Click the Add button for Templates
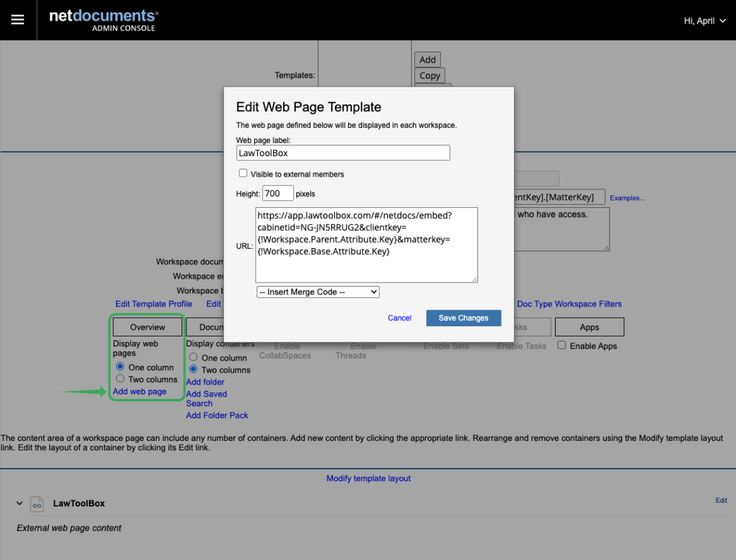Image resolution: width=736 pixels, height=560 pixels. [428, 59]
